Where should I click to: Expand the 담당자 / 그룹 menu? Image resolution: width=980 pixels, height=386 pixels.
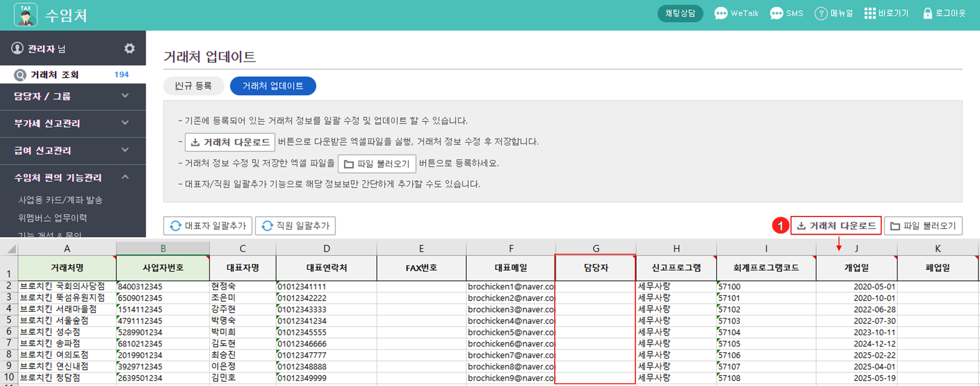click(x=73, y=96)
